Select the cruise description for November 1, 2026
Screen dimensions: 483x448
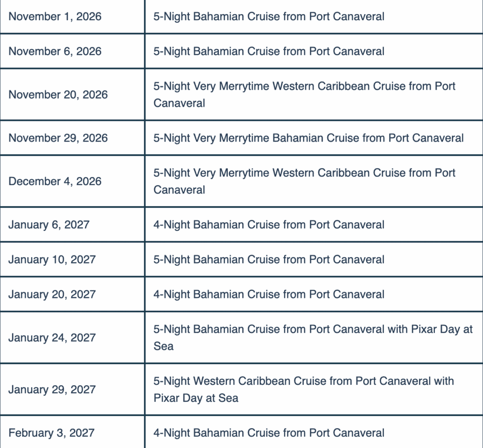tap(269, 17)
